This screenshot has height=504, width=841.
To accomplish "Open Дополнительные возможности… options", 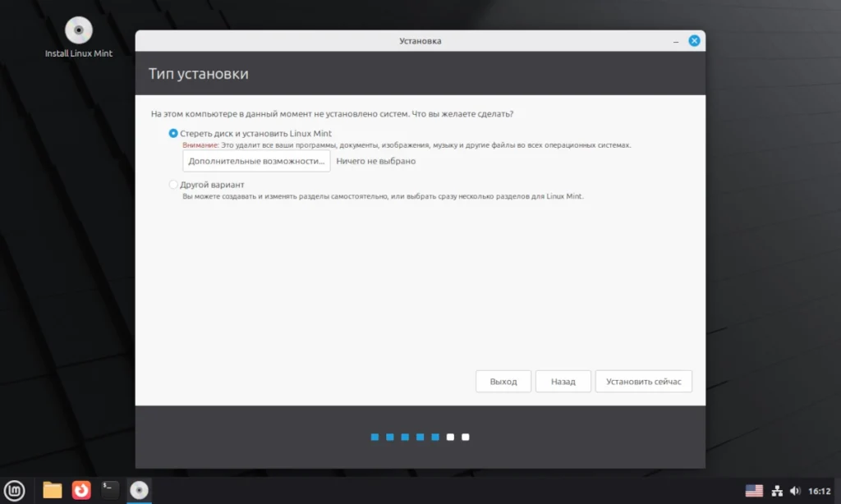I will (256, 161).
